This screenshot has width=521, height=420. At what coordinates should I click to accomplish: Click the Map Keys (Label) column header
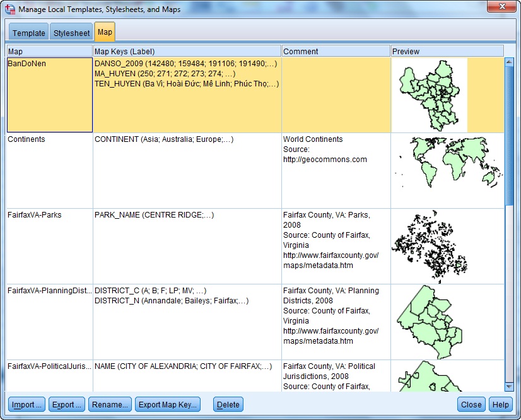187,51
